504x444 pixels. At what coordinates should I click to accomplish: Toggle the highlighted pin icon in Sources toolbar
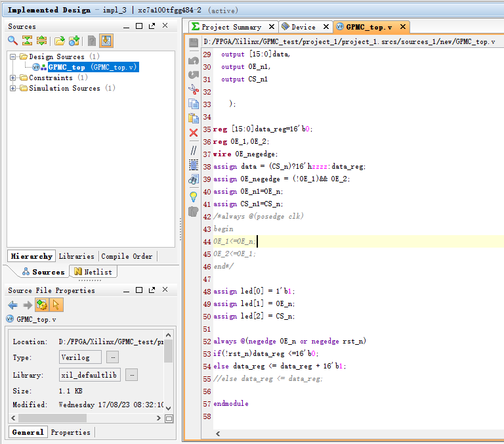106,41
